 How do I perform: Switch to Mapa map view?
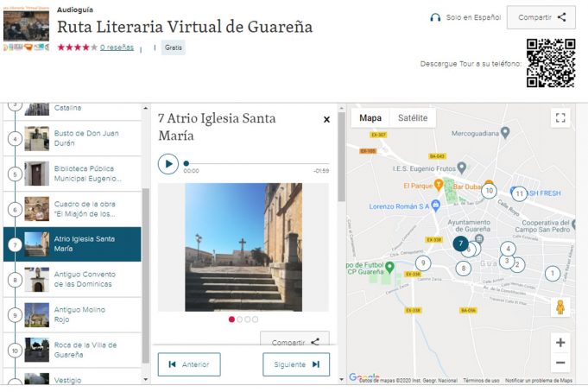pyautogui.click(x=370, y=118)
